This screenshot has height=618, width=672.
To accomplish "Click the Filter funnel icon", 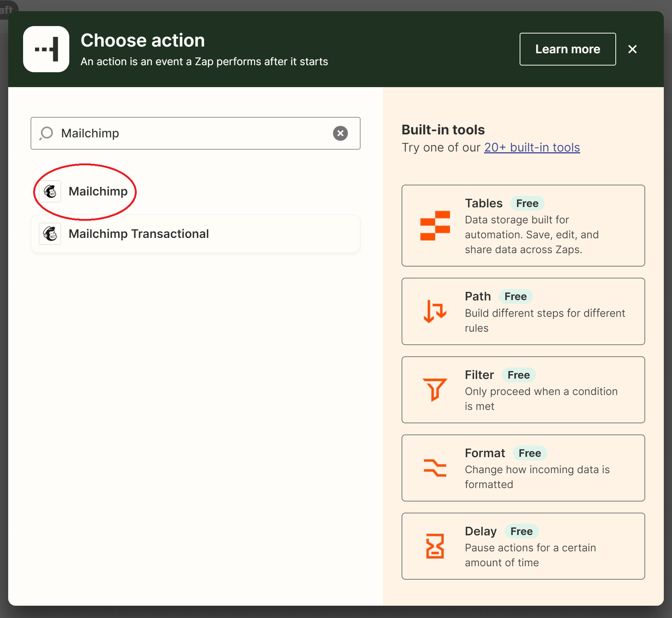I will coord(435,389).
